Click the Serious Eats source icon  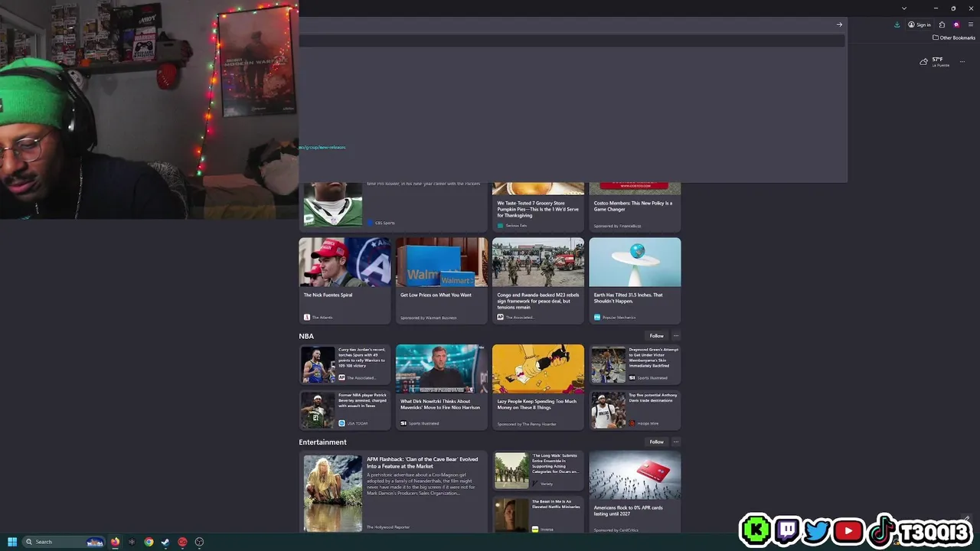(x=500, y=226)
